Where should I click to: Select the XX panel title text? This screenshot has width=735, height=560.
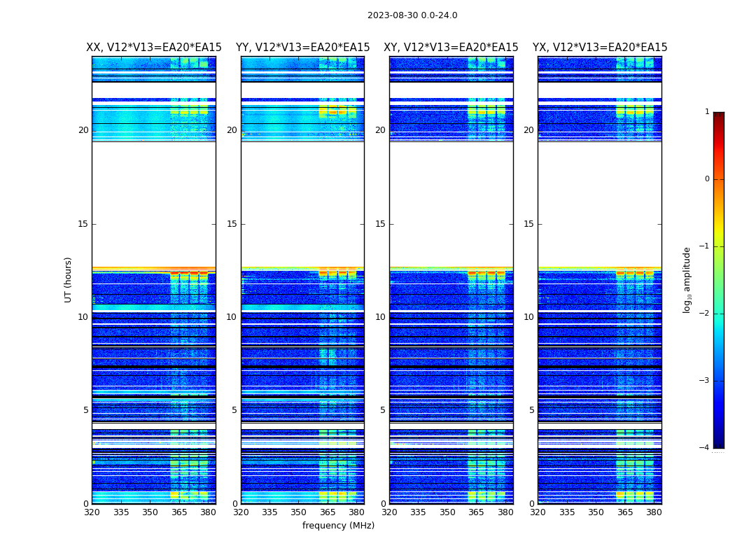(x=154, y=48)
